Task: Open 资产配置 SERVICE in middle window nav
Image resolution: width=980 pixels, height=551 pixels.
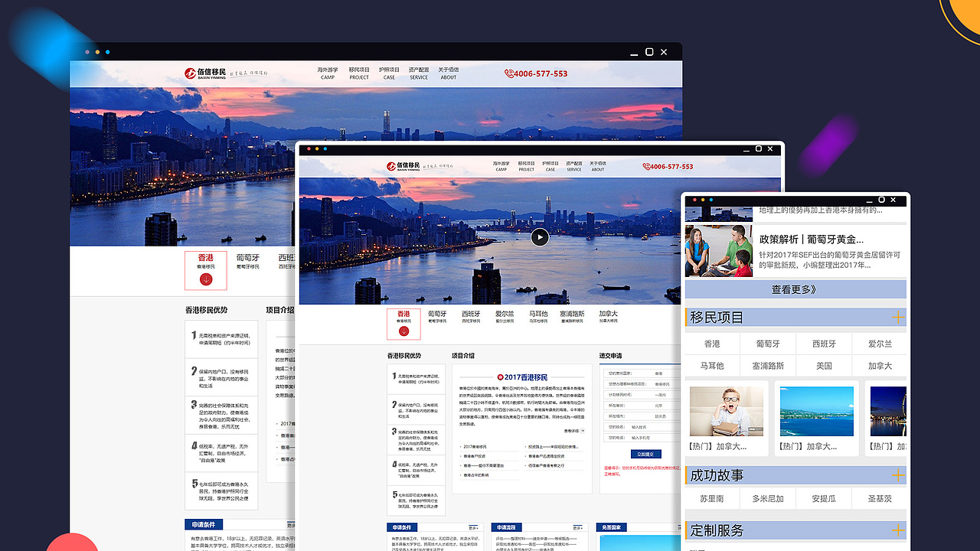Action: pos(574,165)
